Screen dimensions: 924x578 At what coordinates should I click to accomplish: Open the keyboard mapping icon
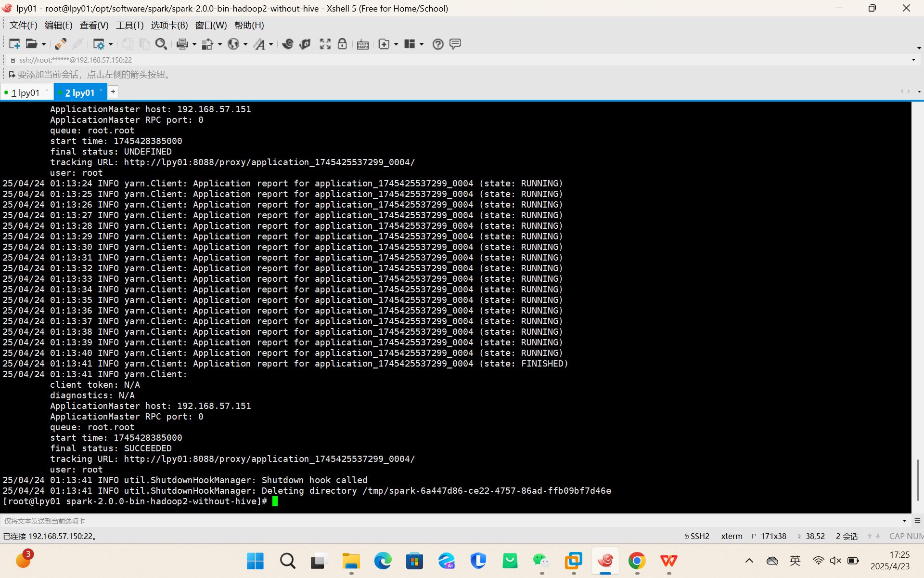tap(363, 44)
